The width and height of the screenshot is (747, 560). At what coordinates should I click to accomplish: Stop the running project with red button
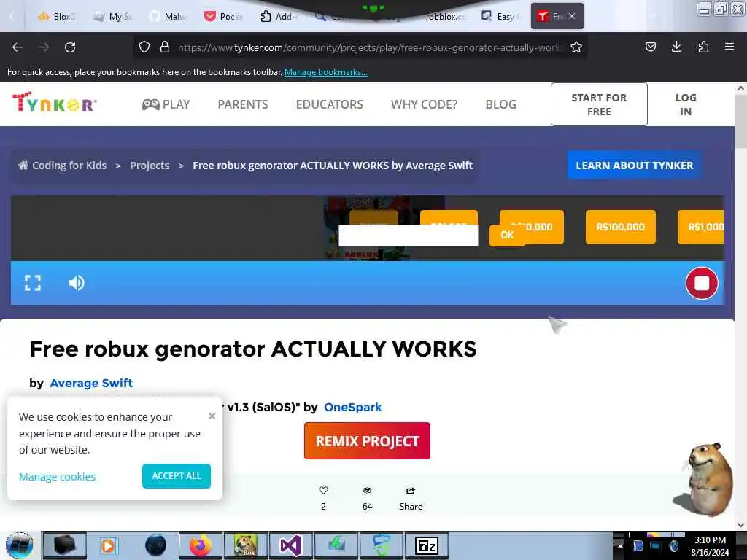702,284
